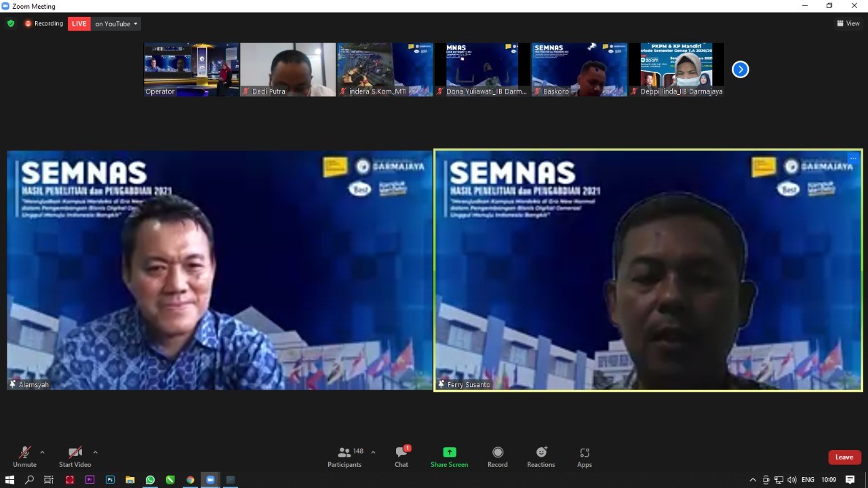Viewport: 868px width, 488px height.
Task: Switch ENG input language indicator
Action: [x=808, y=480]
